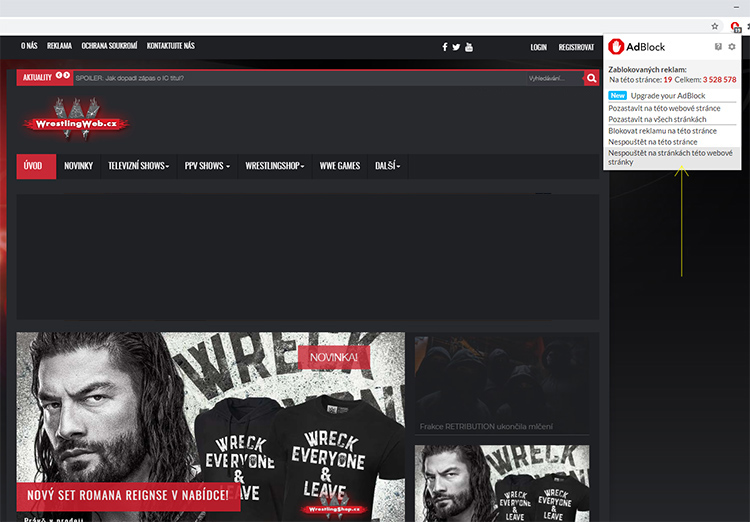Click the AdBlock stop-hand logo
Viewport: 750px width, 522px height.
coord(616,46)
